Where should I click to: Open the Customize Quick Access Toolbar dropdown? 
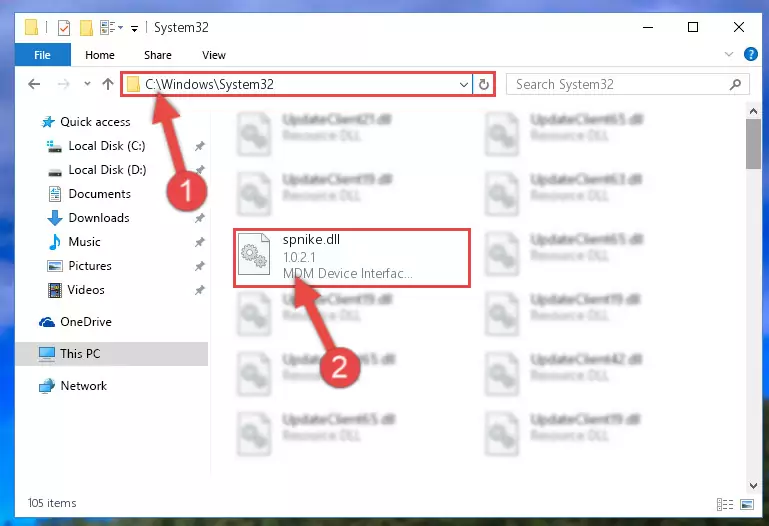pyautogui.click(x=134, y=28)
